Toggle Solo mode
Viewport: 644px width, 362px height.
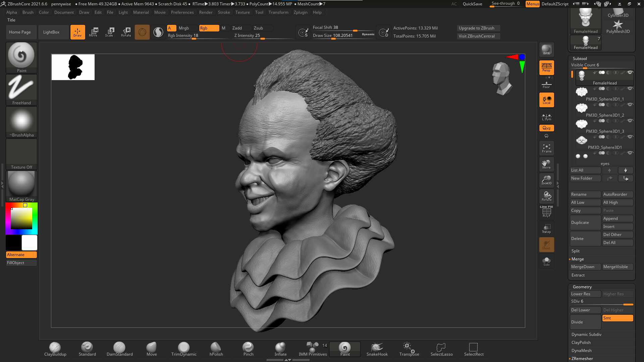pyautogui.click(x=546, y=261)
